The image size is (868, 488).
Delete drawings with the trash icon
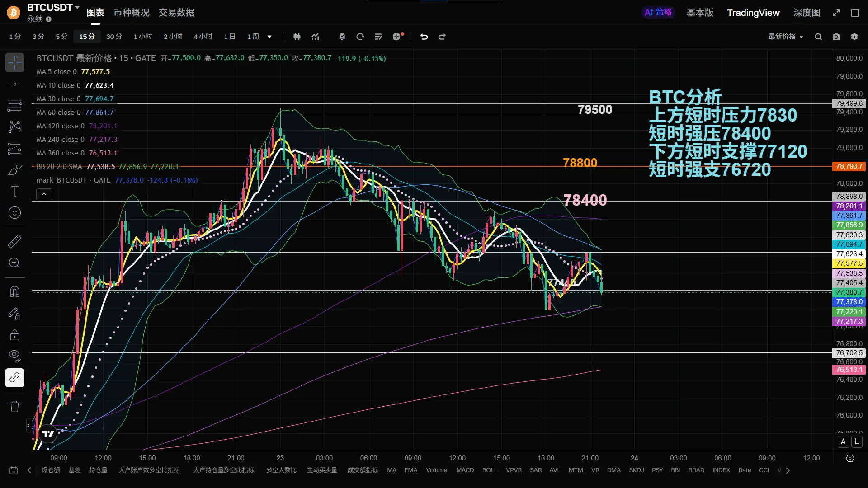pyautogui.click(x=14, y=406)
